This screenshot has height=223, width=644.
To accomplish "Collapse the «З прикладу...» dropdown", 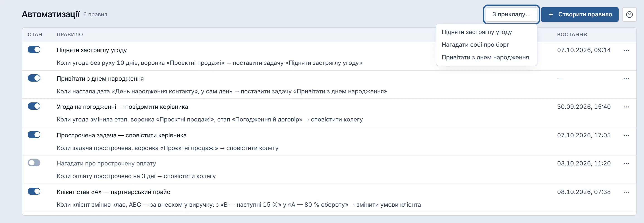I will pos(511,15).
